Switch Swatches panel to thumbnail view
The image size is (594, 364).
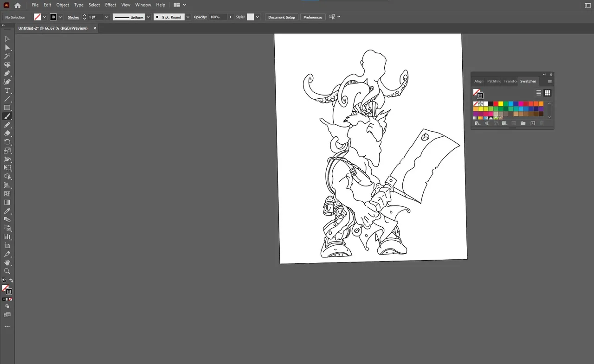[x=548, y=93]
